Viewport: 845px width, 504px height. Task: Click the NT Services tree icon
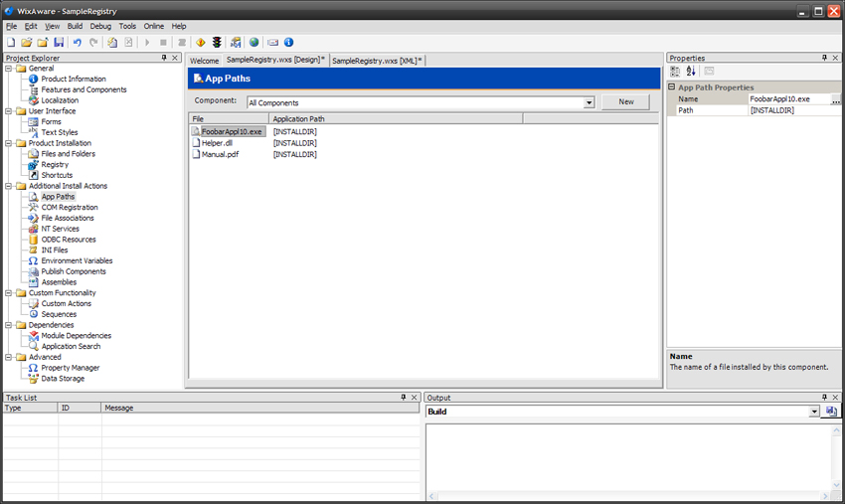[34, 229]
